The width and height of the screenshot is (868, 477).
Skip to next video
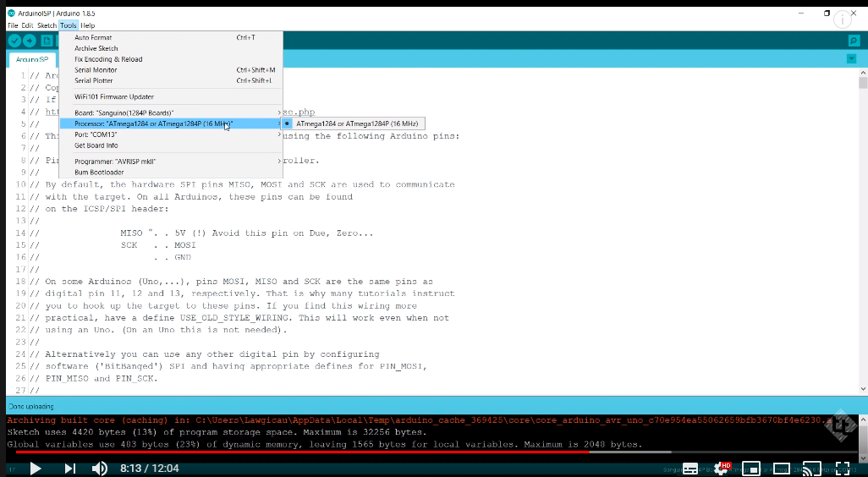click(x=69, y=469)
